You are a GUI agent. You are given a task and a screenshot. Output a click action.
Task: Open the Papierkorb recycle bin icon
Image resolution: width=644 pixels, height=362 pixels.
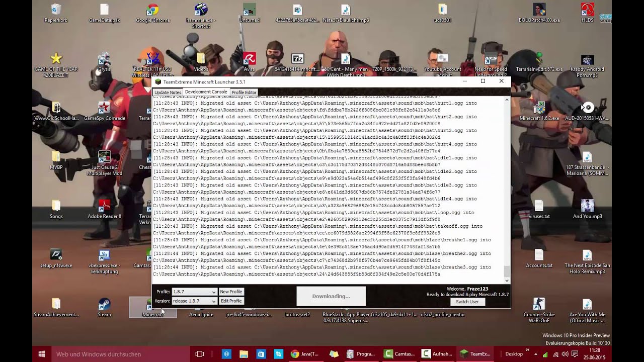(x=56, y=13)
